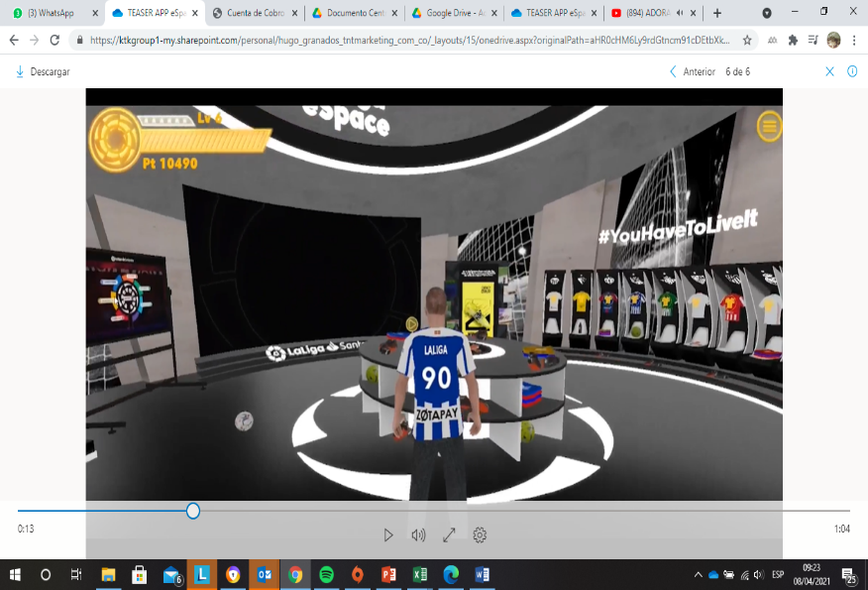Open the OneDrive tray icon
This screenshot has width=868, height=590.
click(713, 574)
